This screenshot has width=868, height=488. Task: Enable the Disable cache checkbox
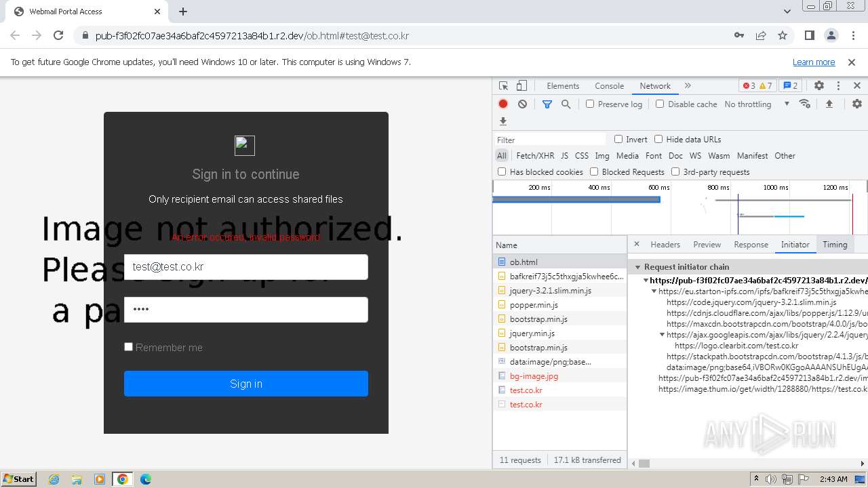click(x=660, y=104)
